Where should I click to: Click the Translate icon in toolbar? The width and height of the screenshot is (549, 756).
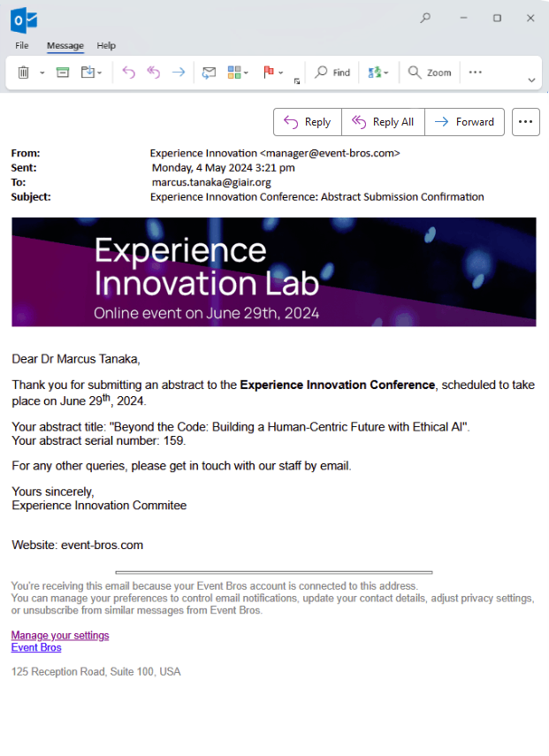pyautogui.click(x=374, y=73)
